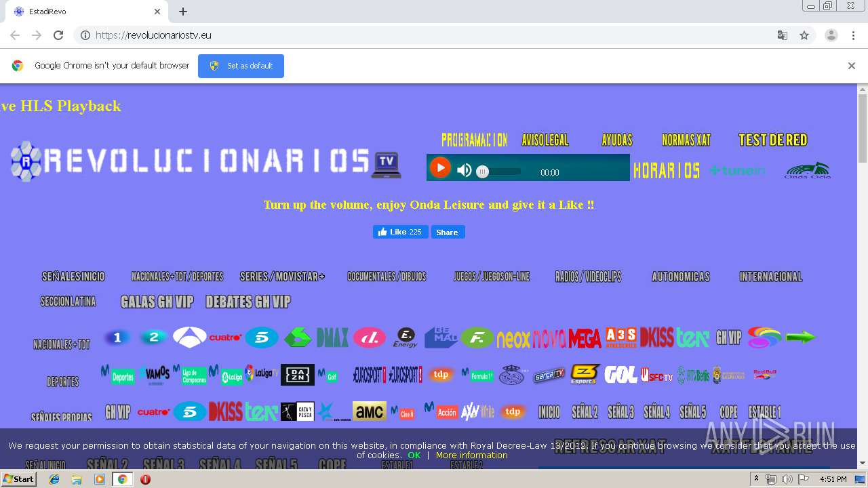This screenshot has height=488, width=868.
Task: Click Set as default browser button
Action: click(241, 66)
